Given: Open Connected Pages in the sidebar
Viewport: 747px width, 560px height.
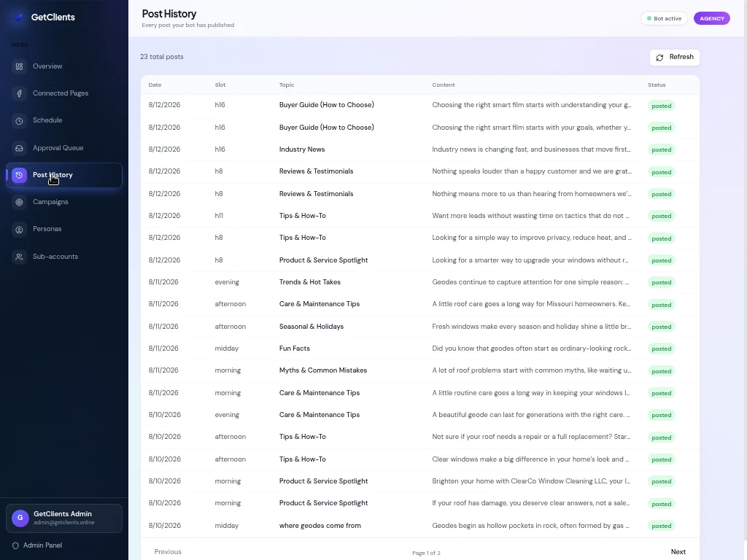Looking at the screenshot, I should pos(64,93).
